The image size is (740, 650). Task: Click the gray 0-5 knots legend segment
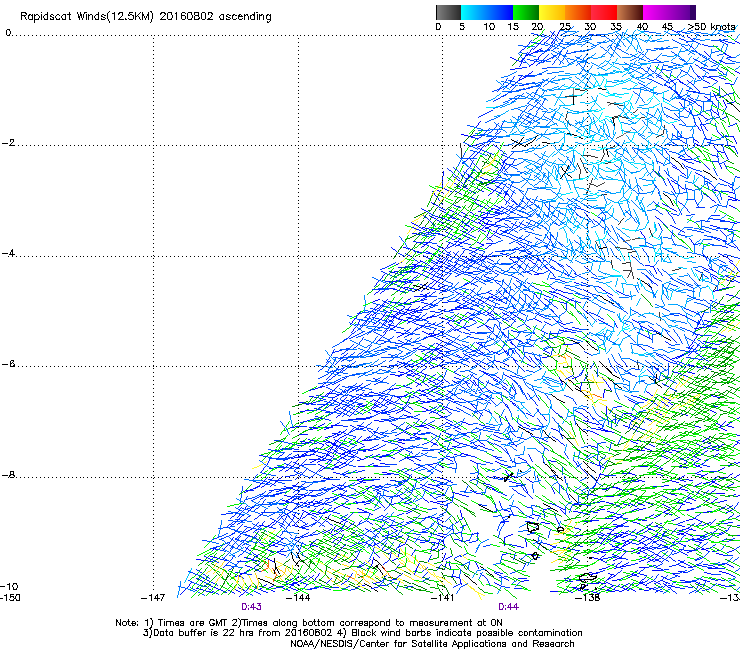(448, 12)
